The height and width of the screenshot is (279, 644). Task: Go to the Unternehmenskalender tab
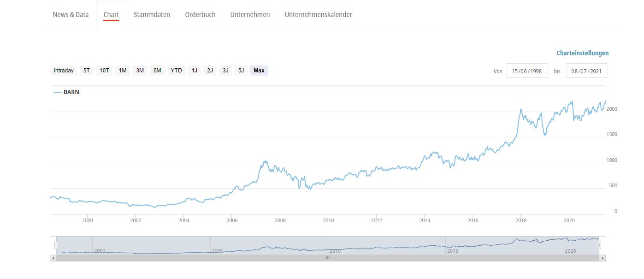click(x=318, y=14)
